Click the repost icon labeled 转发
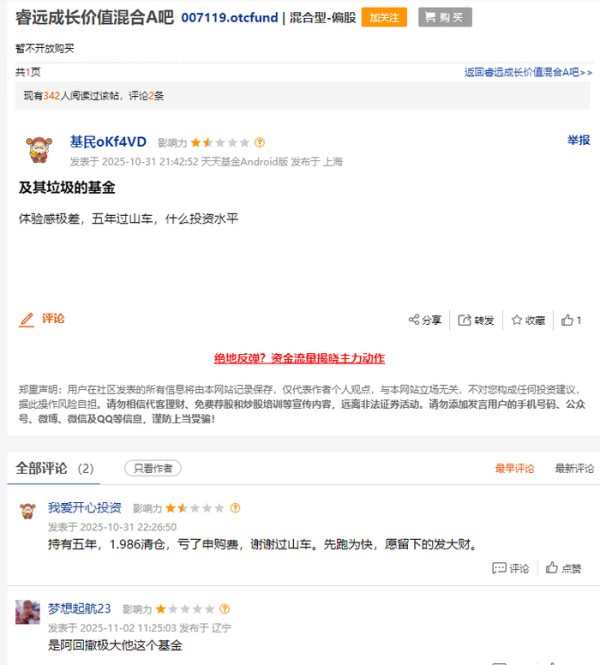The height and width of the screenshot is (665, 600). tap(476, 320)
